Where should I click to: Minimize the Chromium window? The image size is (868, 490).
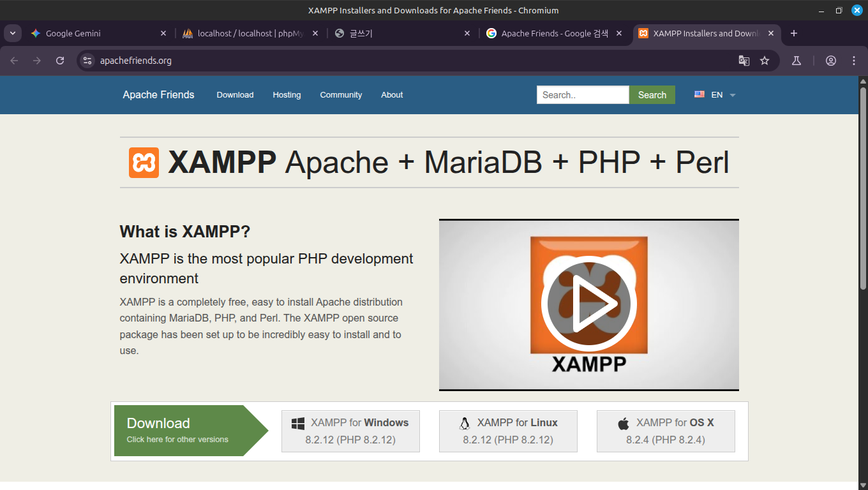click(x=822, y=10)
